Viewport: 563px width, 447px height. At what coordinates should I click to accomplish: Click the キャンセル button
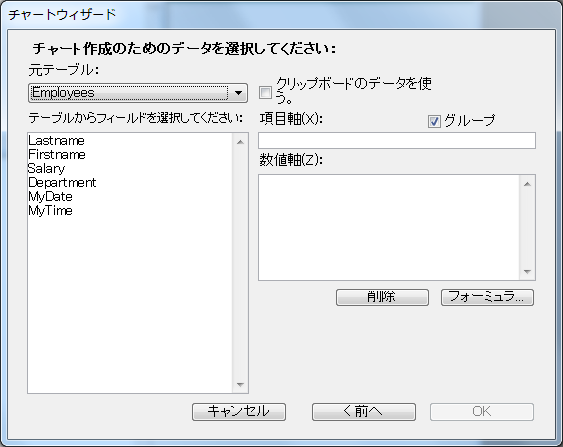click(239, 411)
